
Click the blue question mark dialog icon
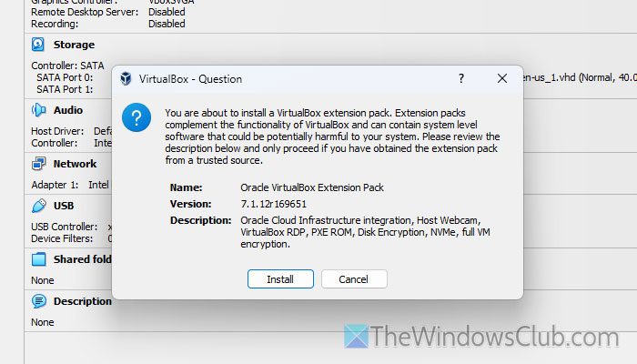click(x=137, y=118)
